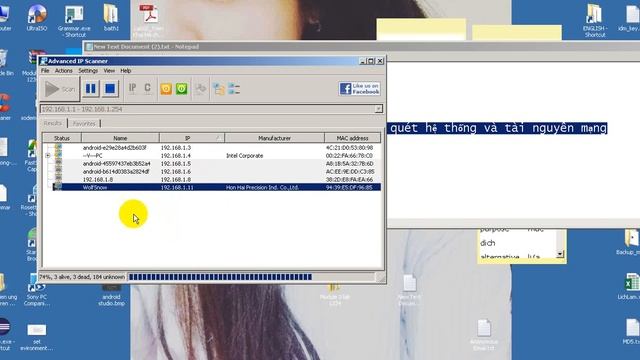Select android-b614d0383a2824df row

click(x=211, y=171)
